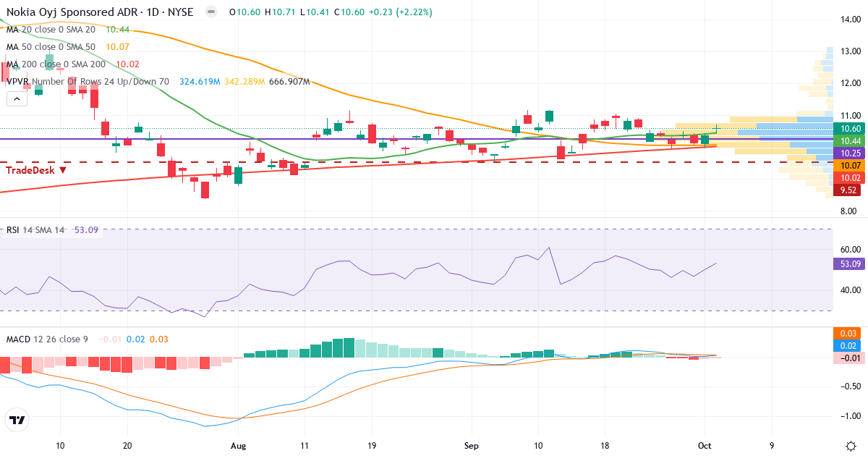868x456 pixels.
Task: Click the orange MACD 0.03 axis label
Action: point(846,333)
